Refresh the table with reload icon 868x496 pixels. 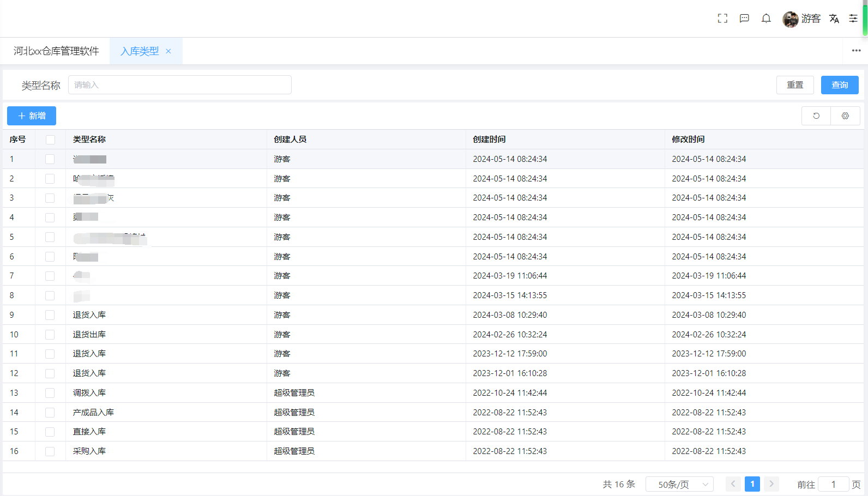816,116
